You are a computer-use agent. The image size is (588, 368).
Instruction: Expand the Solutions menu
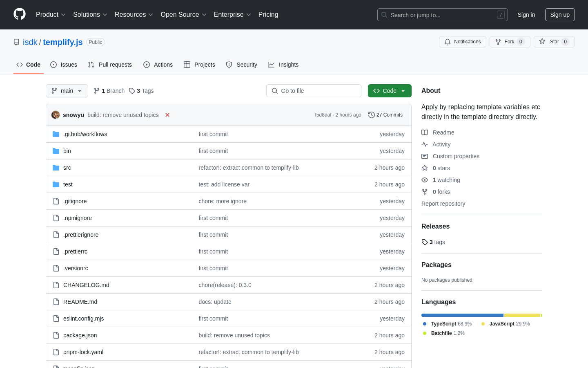click(90, 14)
